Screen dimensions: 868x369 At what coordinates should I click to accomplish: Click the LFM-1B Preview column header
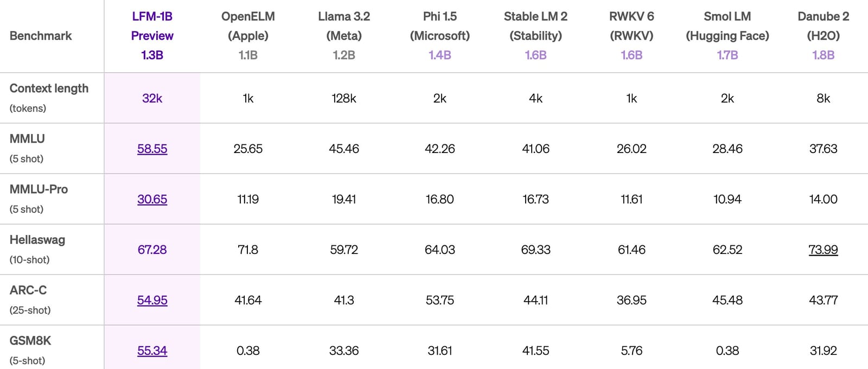pos(152,36)
